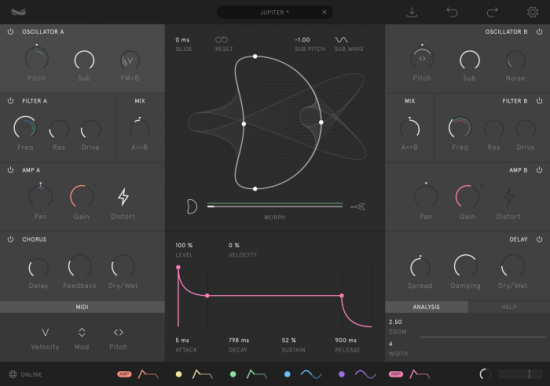Open the Sub Wave shape selector
The width and height of the screenshot is (550, 386).
point(341,40)
